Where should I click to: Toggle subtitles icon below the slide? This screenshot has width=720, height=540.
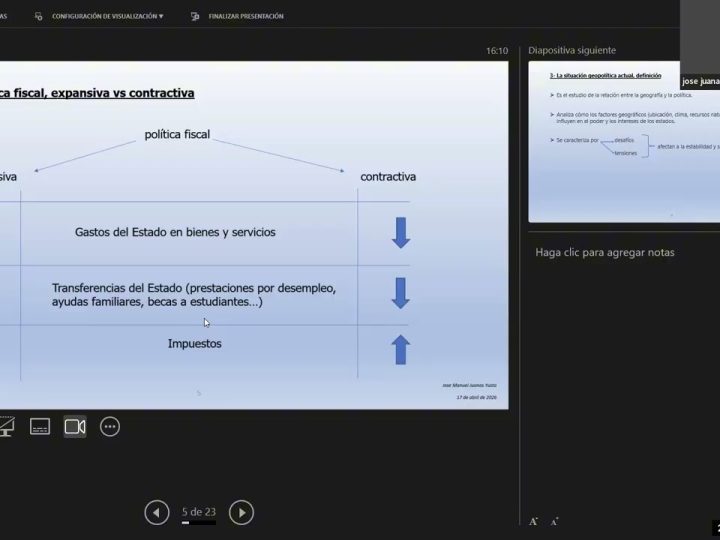pos(40,427)
